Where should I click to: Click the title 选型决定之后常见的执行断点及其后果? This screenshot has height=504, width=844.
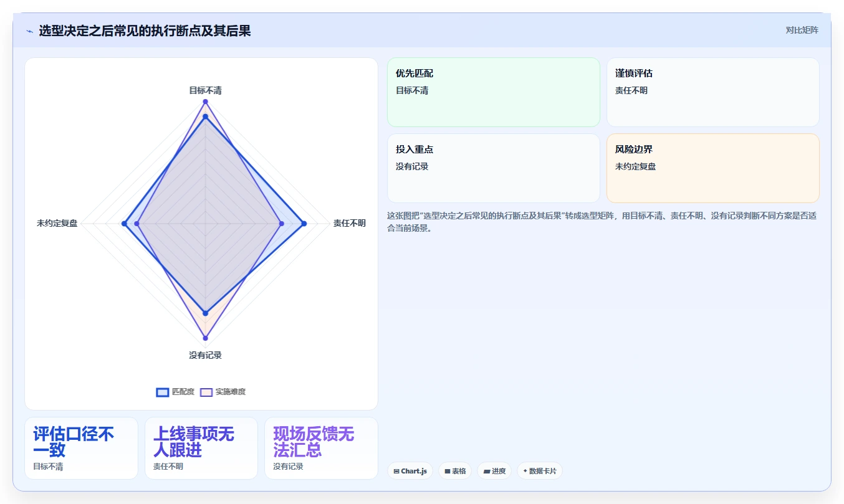[x=145, y=31]
